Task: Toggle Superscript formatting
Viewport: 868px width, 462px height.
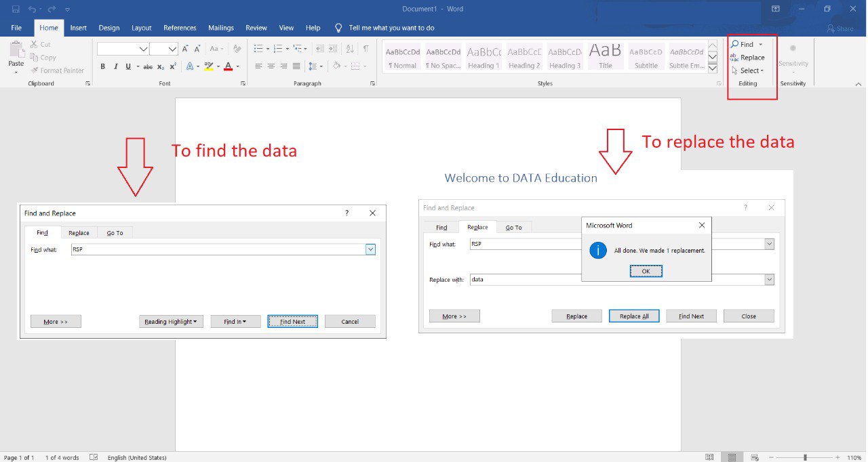Action: pyautogui.click(x=173, y=66)
